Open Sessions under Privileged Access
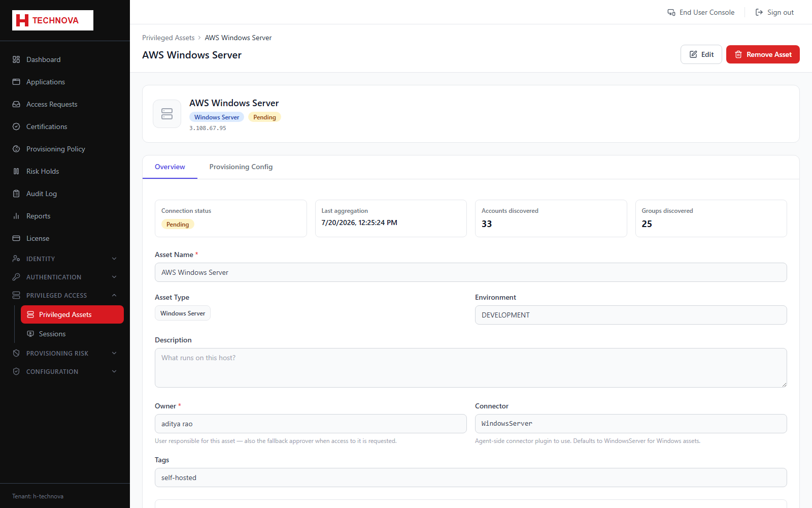This screenshot has height=508, width=812. (72, 334)
